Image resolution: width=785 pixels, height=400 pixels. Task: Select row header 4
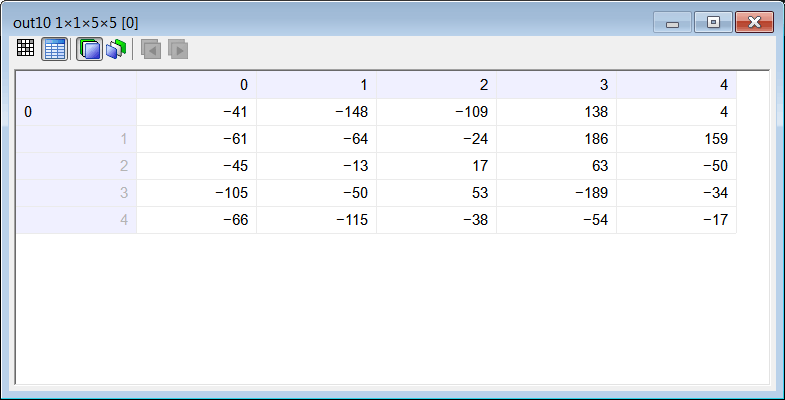(x=76, y=220)
